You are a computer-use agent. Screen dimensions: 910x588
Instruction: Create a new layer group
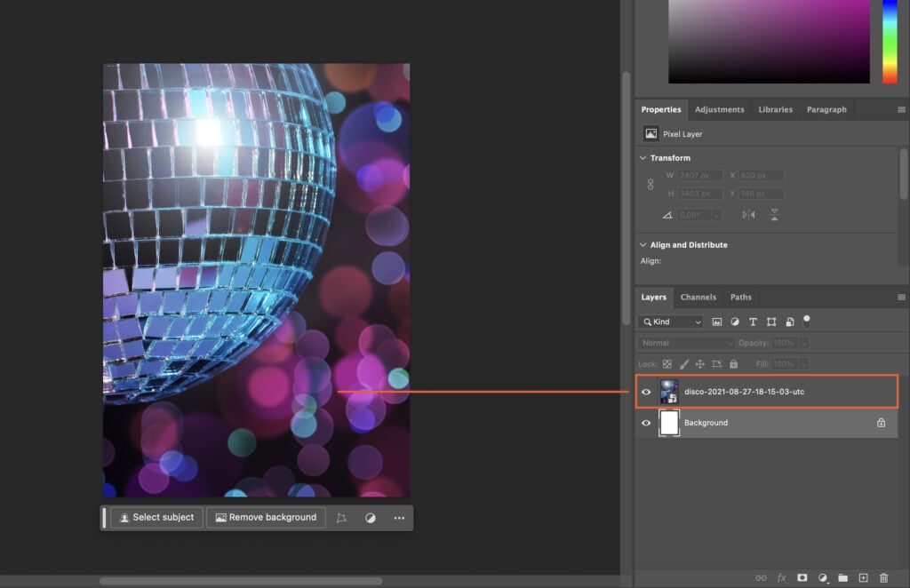[x=842, y=577]
